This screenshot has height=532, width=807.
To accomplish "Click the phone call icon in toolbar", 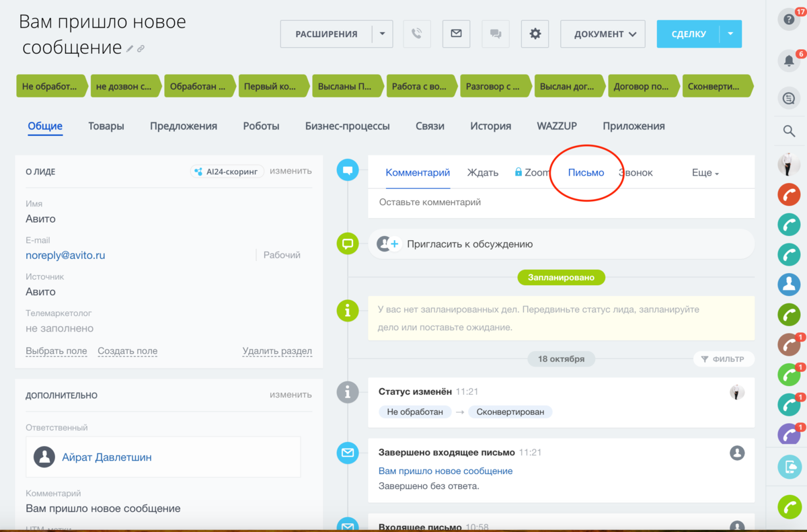I will (416, 34).
